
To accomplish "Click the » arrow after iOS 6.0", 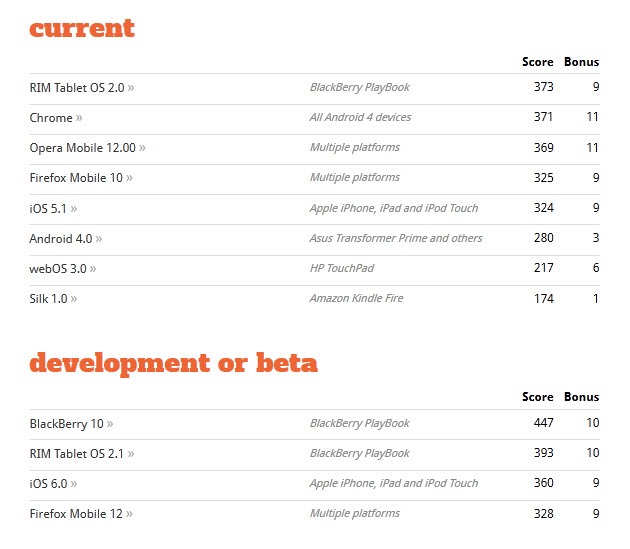I will pos(74,484).
